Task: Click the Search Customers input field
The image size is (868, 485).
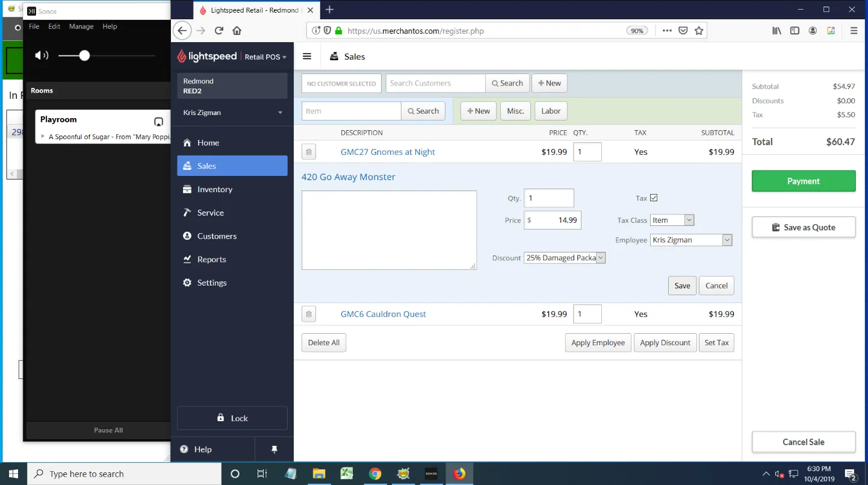Action: 436,83
